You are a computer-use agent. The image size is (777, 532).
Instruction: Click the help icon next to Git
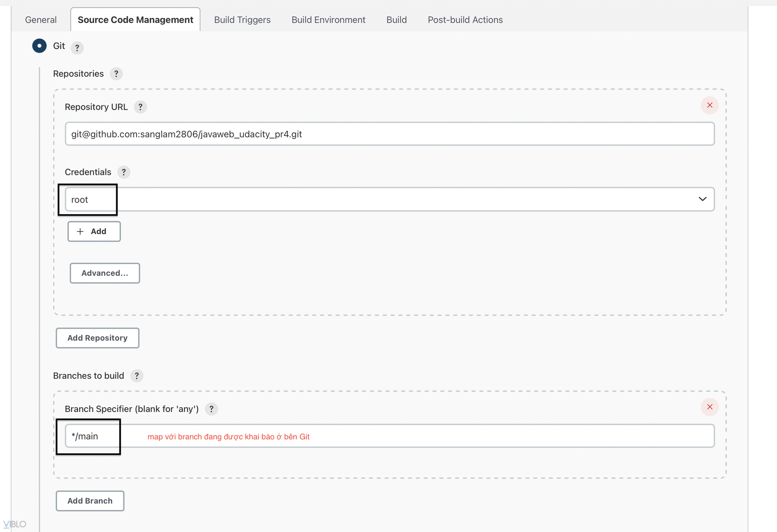pyautogui.click(x=77, y=48)
